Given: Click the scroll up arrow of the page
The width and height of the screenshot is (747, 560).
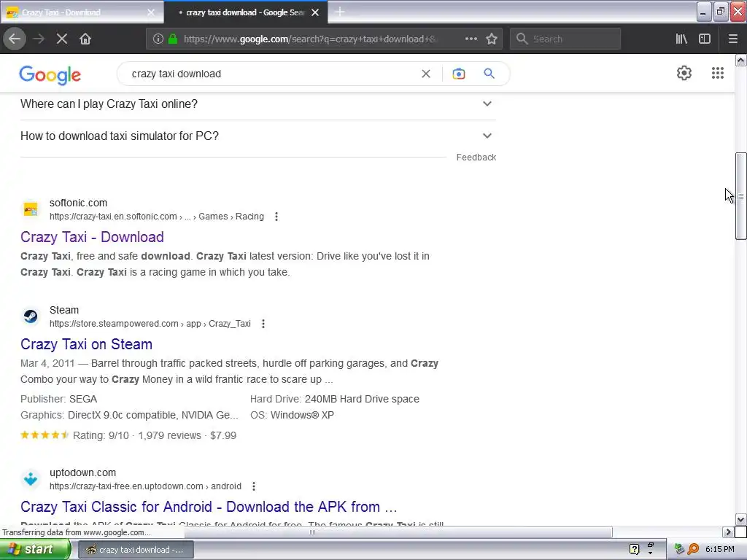Looking at the screenshot, I should pos(740,60).
